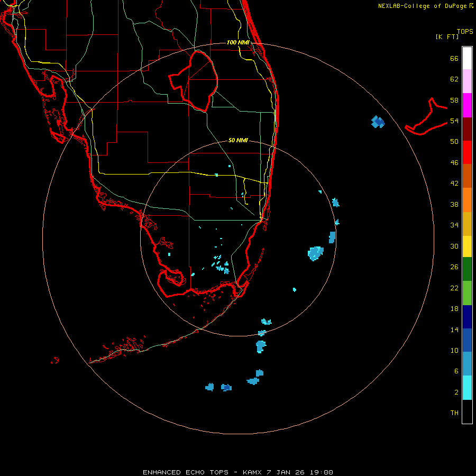The image size is (476, 476).
Task: Click the large cyan echo east of Miami
Action: tap(315, 253)
